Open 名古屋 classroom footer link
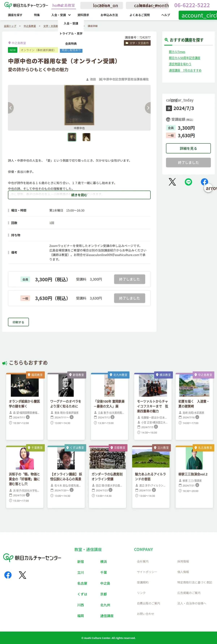Screen dimensions: 217x644 coord(82,583)
